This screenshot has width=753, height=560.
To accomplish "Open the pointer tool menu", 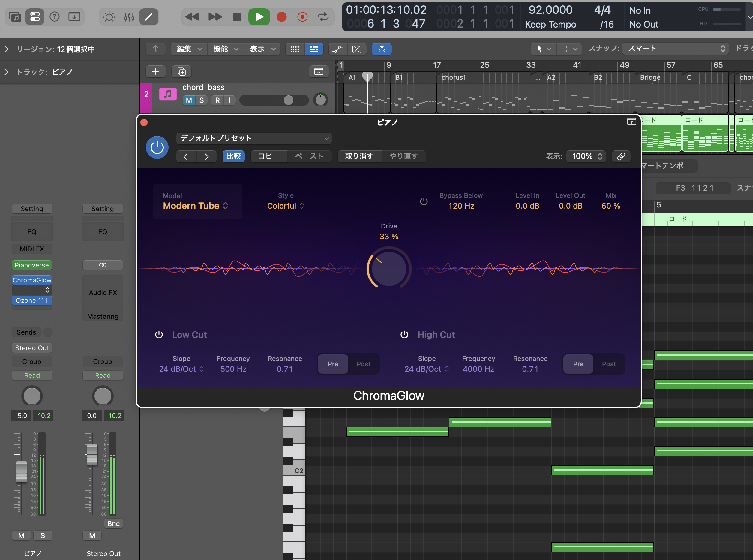I will (x=543, y=49).
